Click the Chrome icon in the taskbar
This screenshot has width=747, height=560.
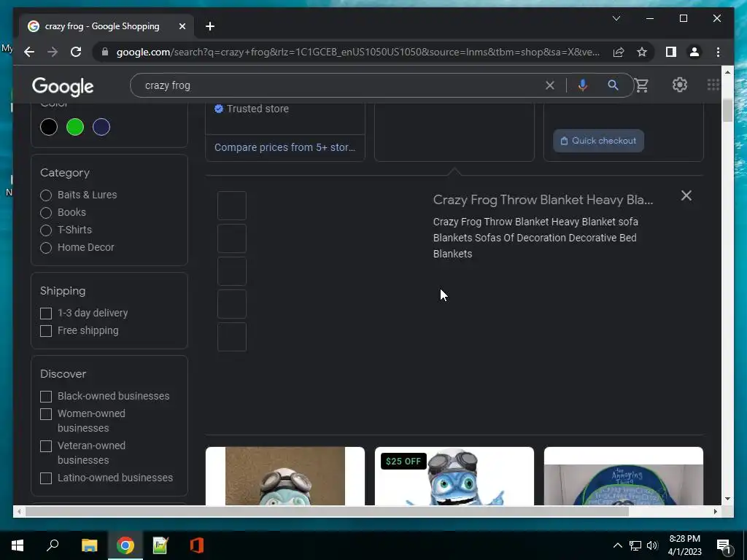tap(125, 545)
